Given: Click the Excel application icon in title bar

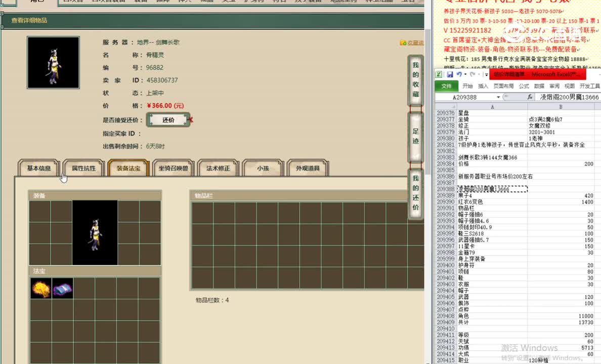Looking at the screenshot, I should pos(439,74).
